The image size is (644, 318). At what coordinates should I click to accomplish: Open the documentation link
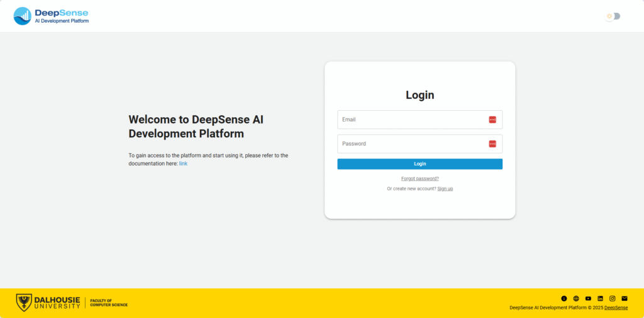coord(183,164)
